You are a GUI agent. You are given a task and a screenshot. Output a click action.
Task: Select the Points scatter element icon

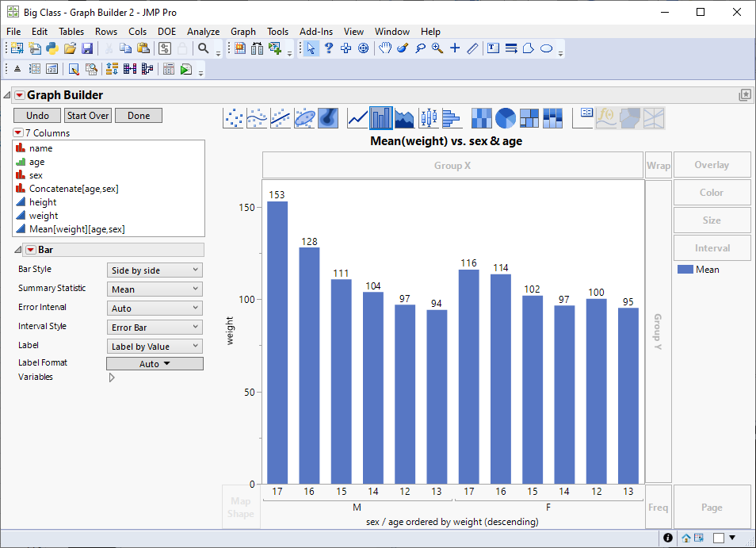pyautogui.click(x=235, y=119)
